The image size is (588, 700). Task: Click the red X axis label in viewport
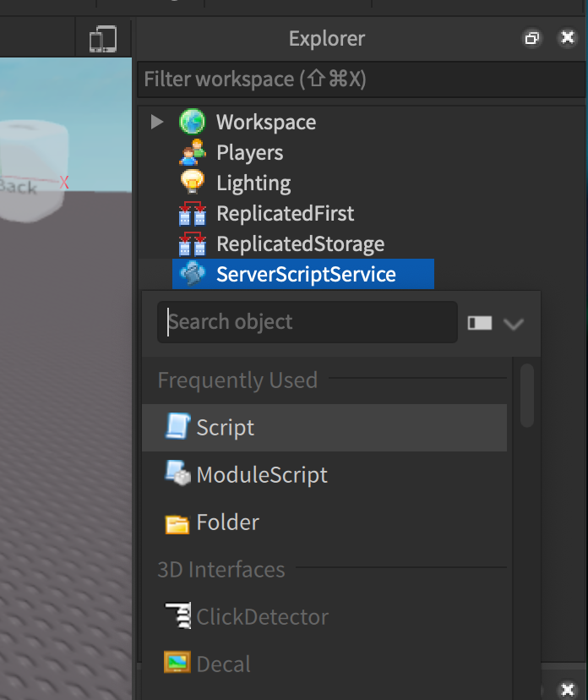point(64,182)
